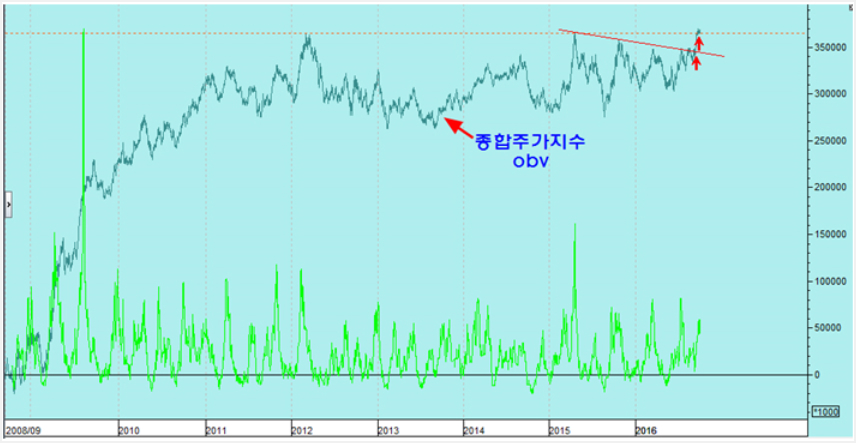Screen dimensions: 856x443
Task: Click the orange dotted horizontal level line
Action: (x=400, y=33)
